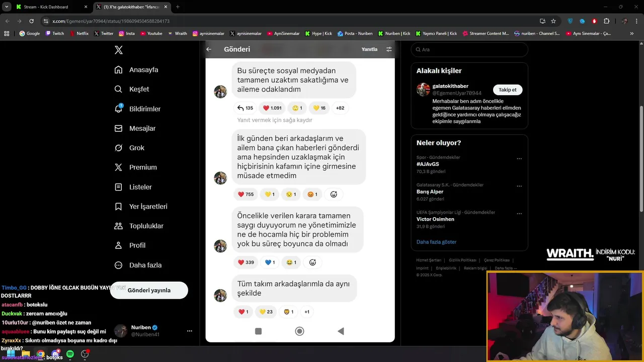Click galatokithaber profile avatar
Image resolution: width=644 pixels, height=362 pixels.
(x=423, y=89)
